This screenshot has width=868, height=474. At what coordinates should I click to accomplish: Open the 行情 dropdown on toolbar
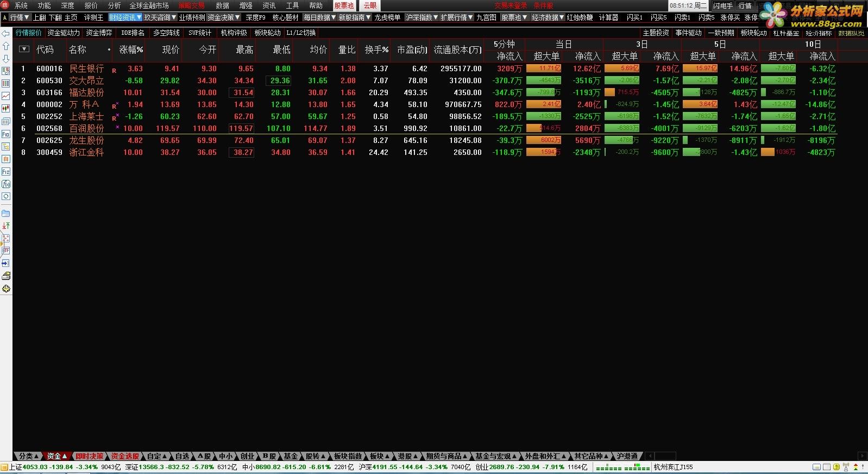pos(20,17)
